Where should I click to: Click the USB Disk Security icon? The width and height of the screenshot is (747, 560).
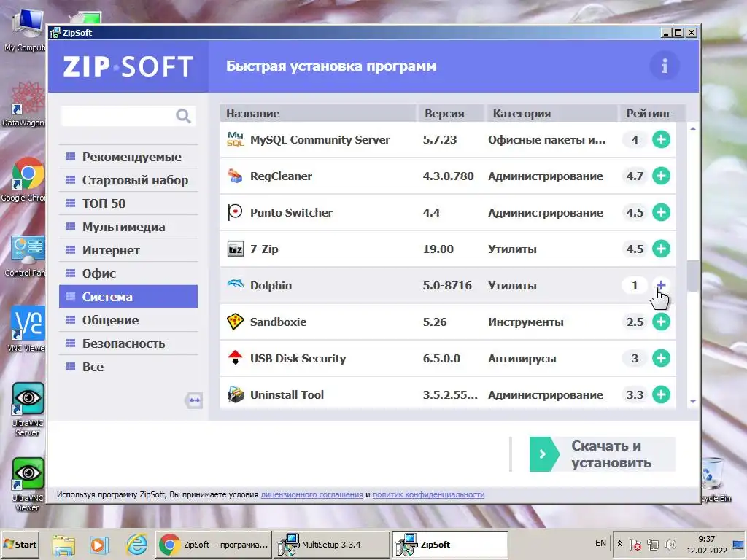236,357
